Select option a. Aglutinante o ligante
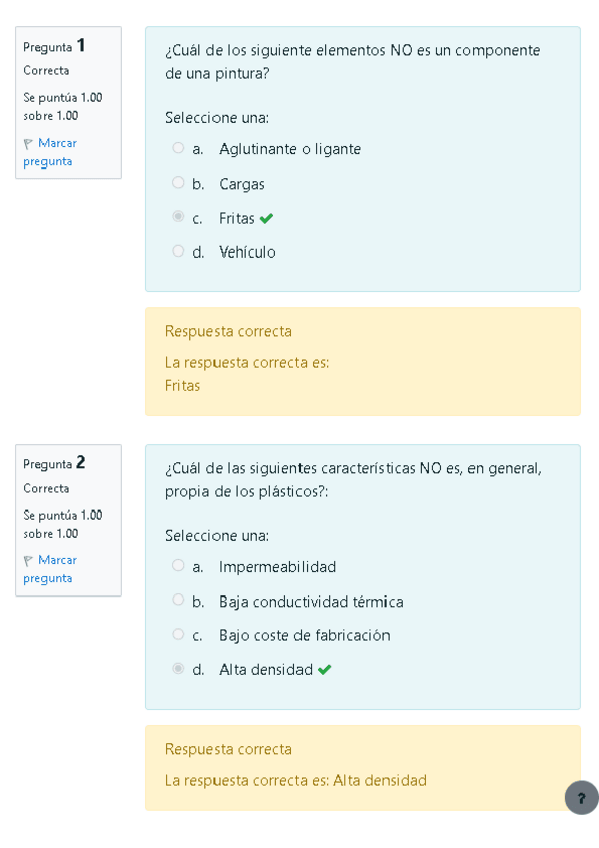Screen dimensions: 599x848 tap(178, 148)
